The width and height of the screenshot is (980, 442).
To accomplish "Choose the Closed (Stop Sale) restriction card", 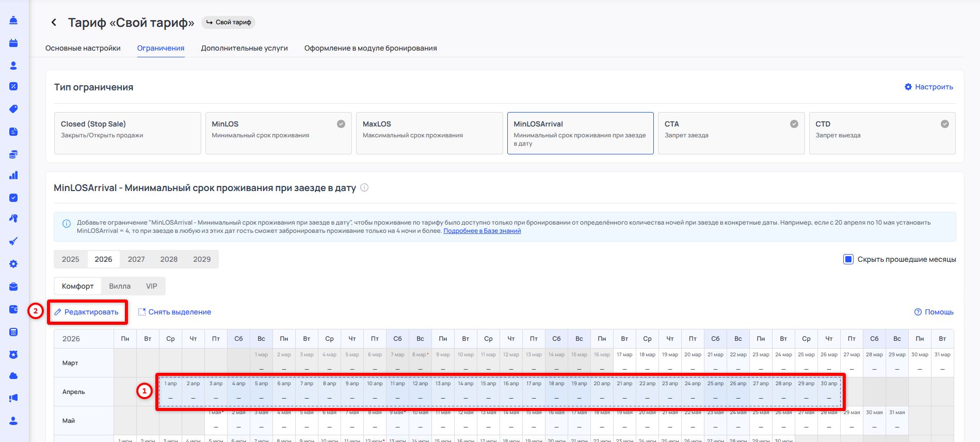I will coord(127,133).
